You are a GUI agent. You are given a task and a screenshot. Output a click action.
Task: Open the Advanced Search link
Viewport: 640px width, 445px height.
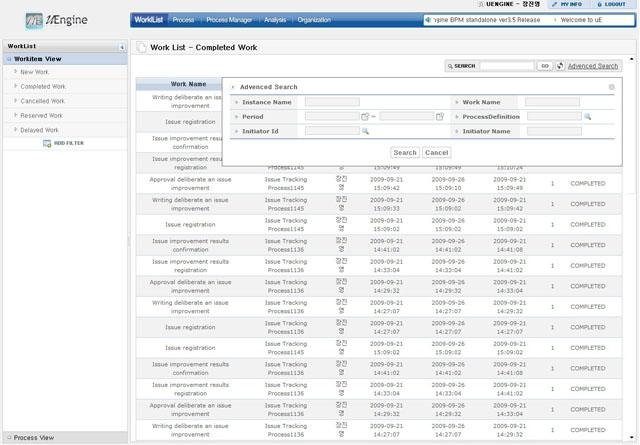(593, 66)
